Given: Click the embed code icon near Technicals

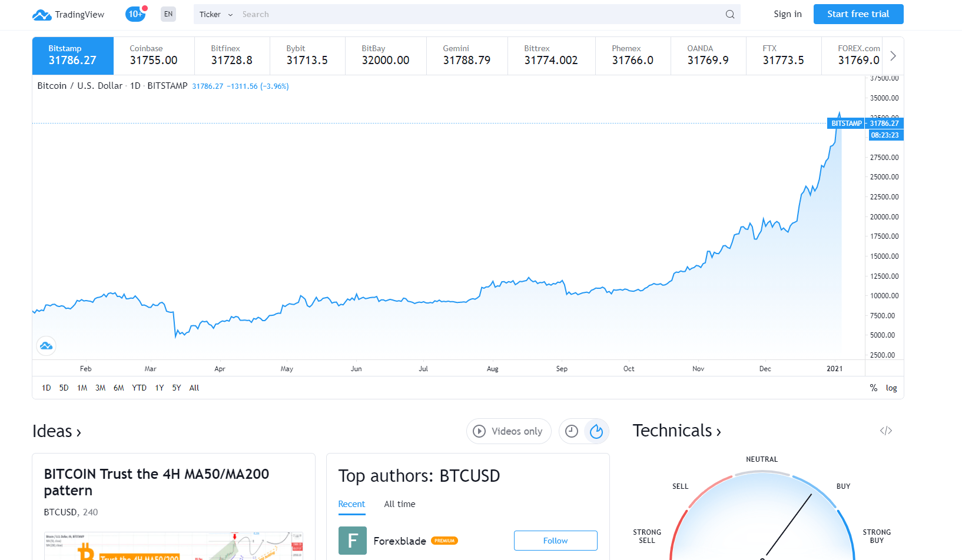Looking at the screenshot, I should tap(886, 431).
